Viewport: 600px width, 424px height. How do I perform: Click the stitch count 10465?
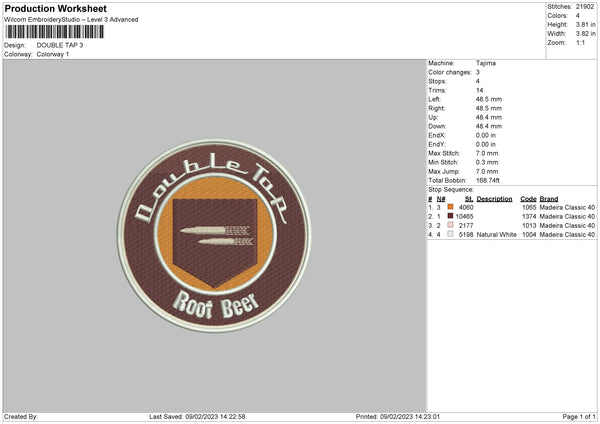click(x=464, y=217)
